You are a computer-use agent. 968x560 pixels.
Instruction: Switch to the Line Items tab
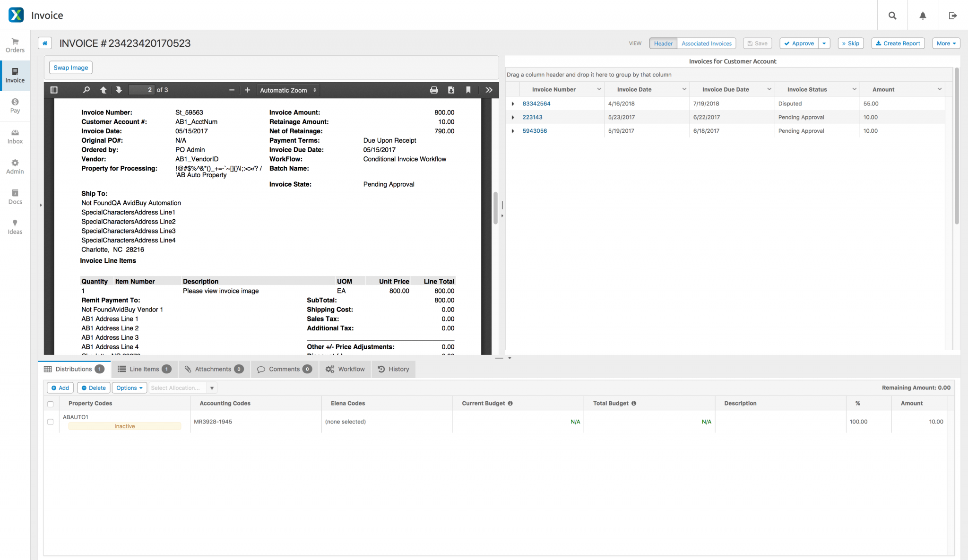(144, 369)
